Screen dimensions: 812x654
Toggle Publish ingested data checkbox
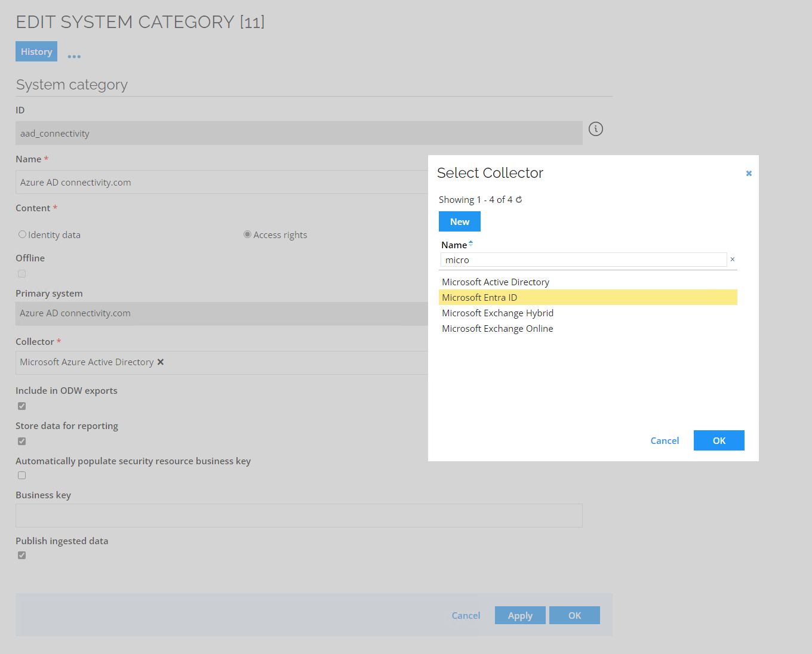point(22,555)
